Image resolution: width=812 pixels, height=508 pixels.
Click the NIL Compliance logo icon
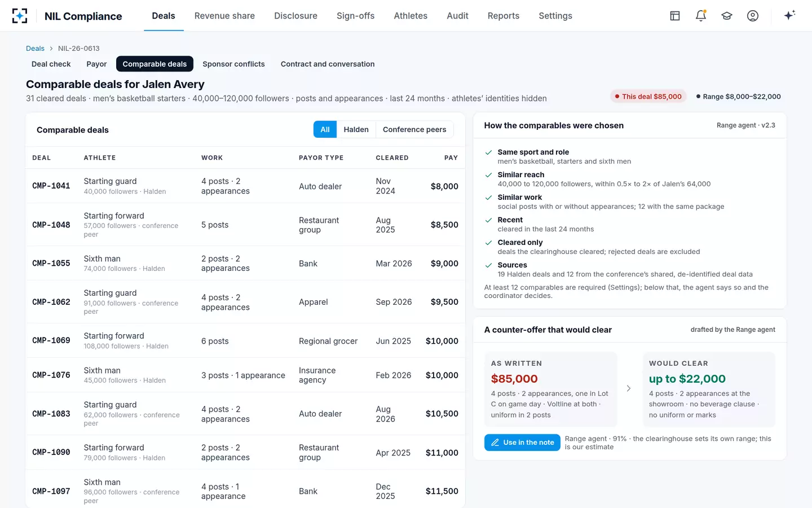click(x=20, y=16)
